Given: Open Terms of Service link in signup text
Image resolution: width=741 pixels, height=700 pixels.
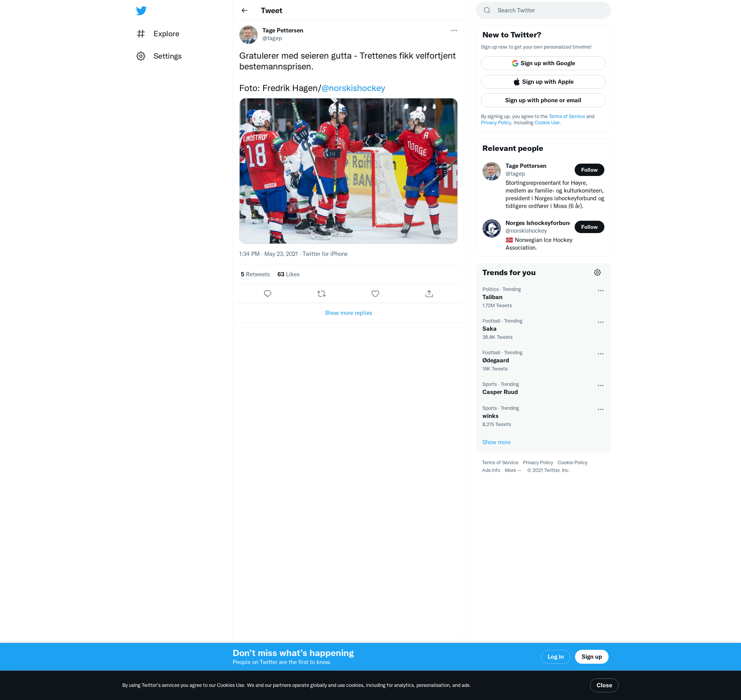Looking at the screenshot, I should pyautogui.click(x=567, y=117).
